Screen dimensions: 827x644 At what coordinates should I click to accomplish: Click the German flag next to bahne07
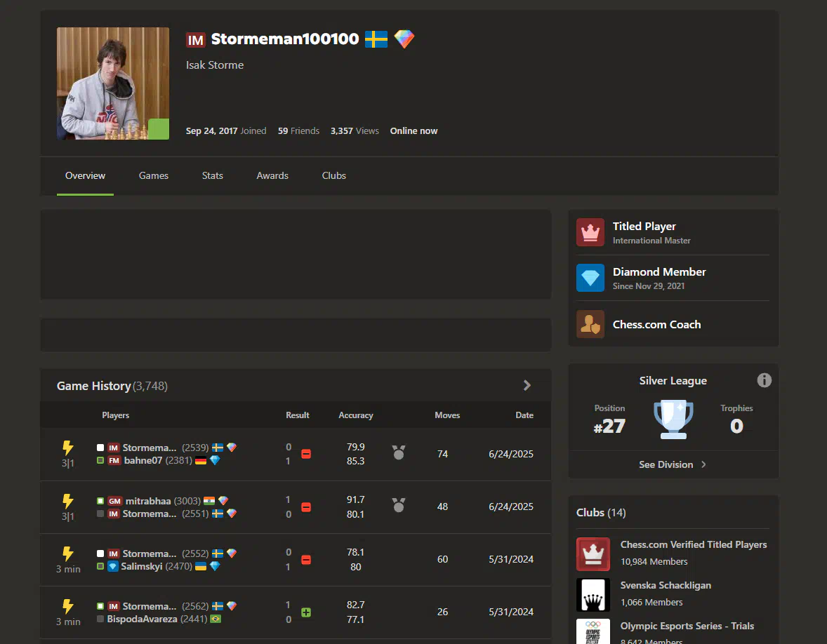[200, 461]
